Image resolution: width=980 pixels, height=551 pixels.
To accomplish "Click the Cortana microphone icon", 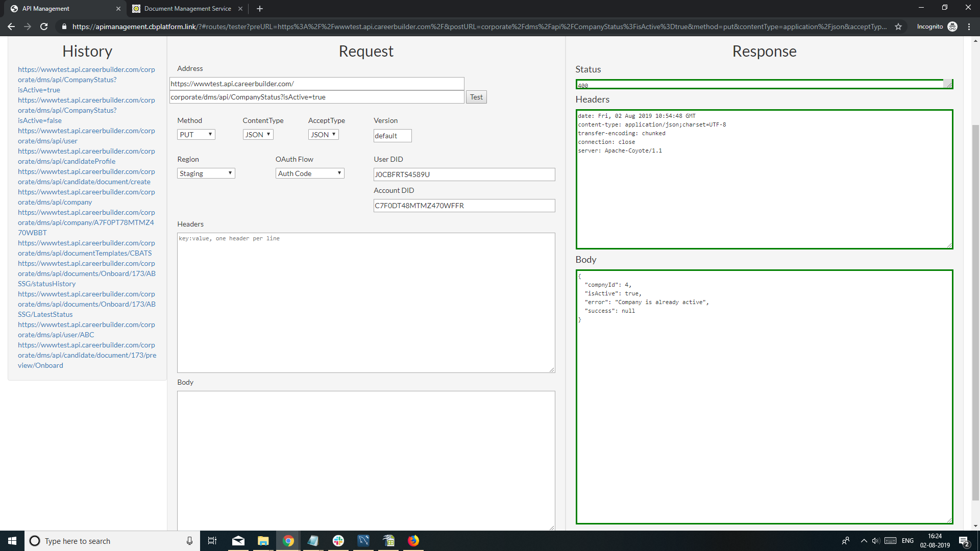I will point(189,541).
